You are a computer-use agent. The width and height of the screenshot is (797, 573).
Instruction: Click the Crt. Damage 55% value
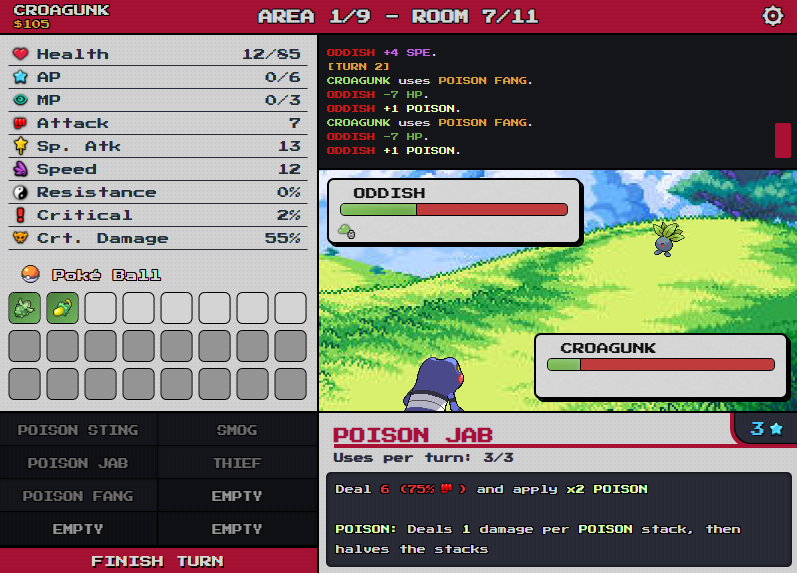[x=283, y=238]
